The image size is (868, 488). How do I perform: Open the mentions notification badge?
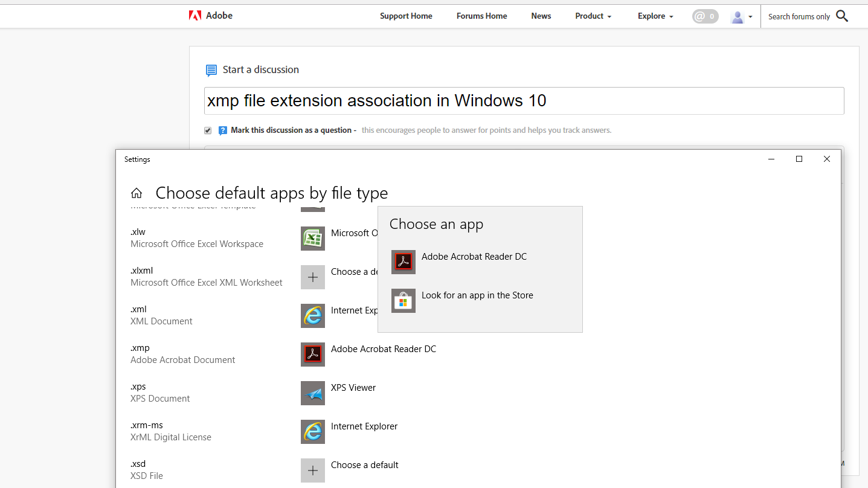pyautogui.click(x=705, y=16)
